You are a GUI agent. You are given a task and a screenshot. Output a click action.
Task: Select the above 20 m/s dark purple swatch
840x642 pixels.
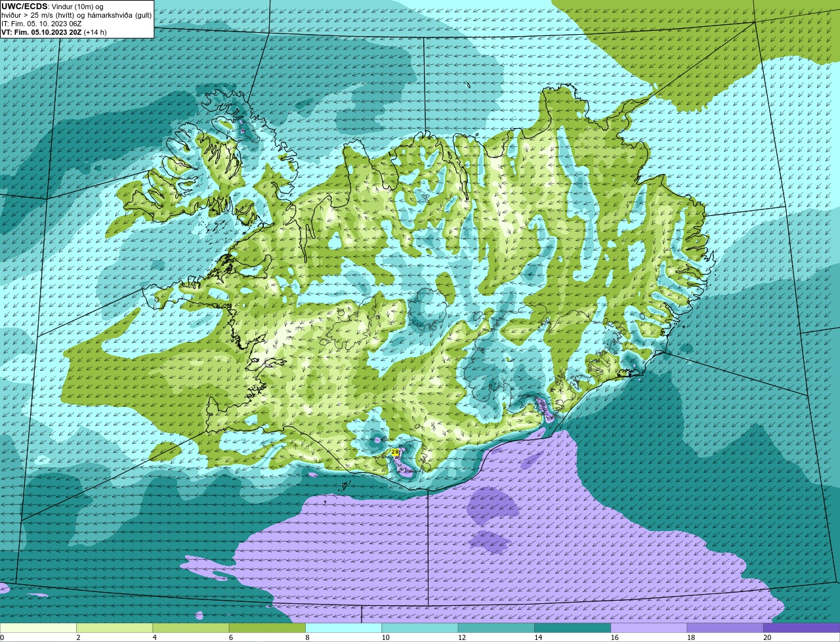click(802, 628)
